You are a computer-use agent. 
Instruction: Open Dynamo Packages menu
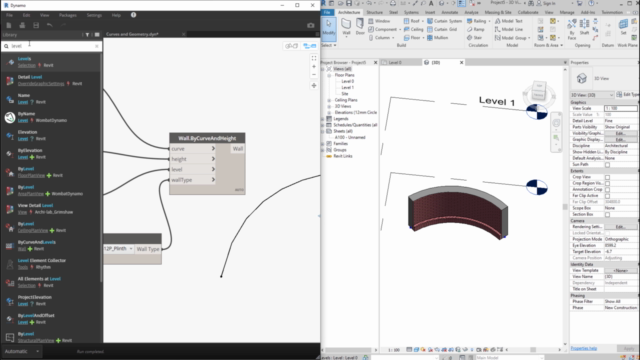point(67,15)
